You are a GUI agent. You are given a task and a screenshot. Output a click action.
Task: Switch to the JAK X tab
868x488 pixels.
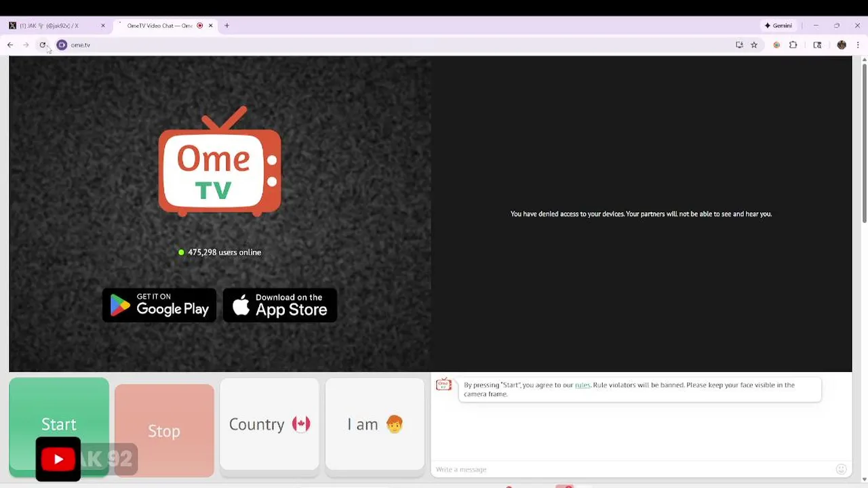coord(58,26)
